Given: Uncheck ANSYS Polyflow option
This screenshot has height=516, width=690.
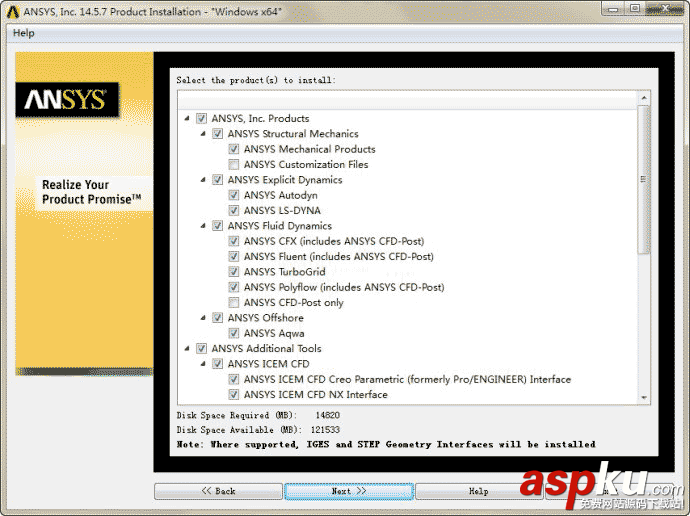Looking at the screenshot, I should pyautogui.click(x=234, y=287).
